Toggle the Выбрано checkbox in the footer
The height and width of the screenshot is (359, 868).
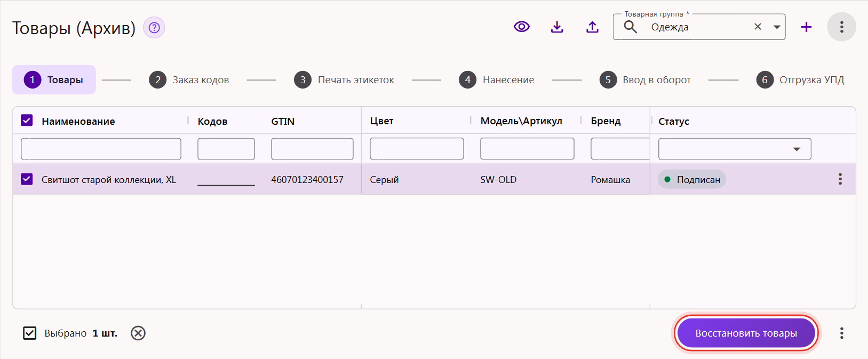click(x=30, y=333)
